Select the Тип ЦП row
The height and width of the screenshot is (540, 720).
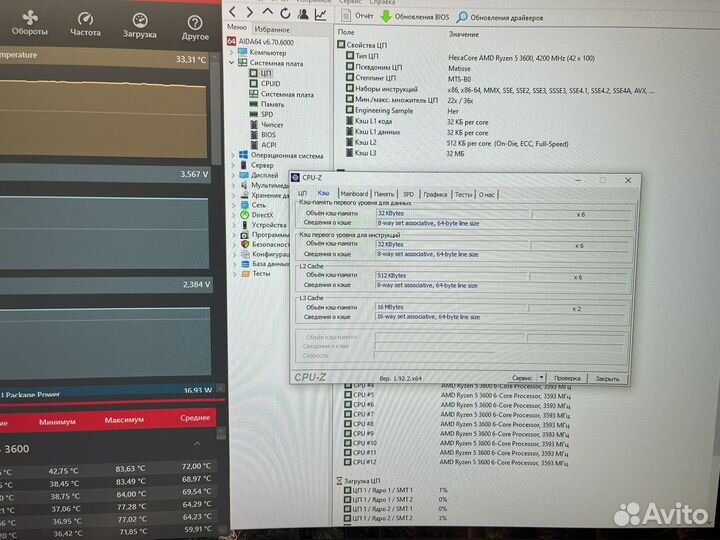coord(470,57)
